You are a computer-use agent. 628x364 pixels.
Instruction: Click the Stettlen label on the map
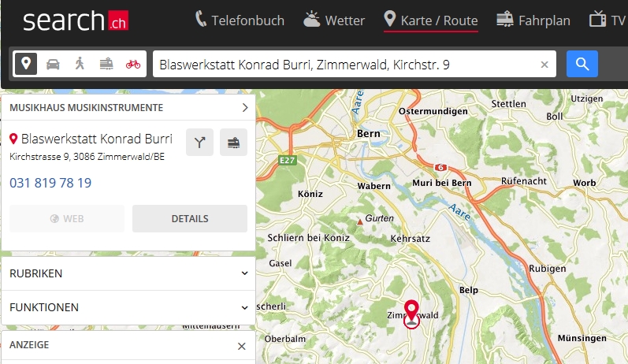click(x=509, y=104)
